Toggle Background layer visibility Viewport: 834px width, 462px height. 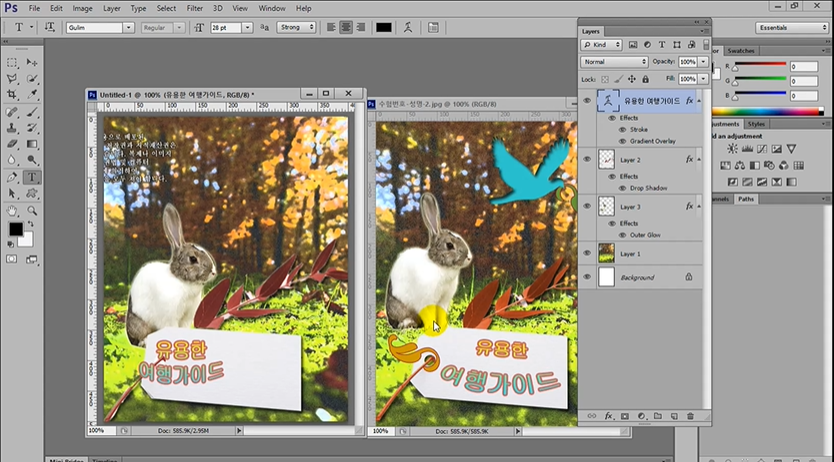[x=587, y=277]
